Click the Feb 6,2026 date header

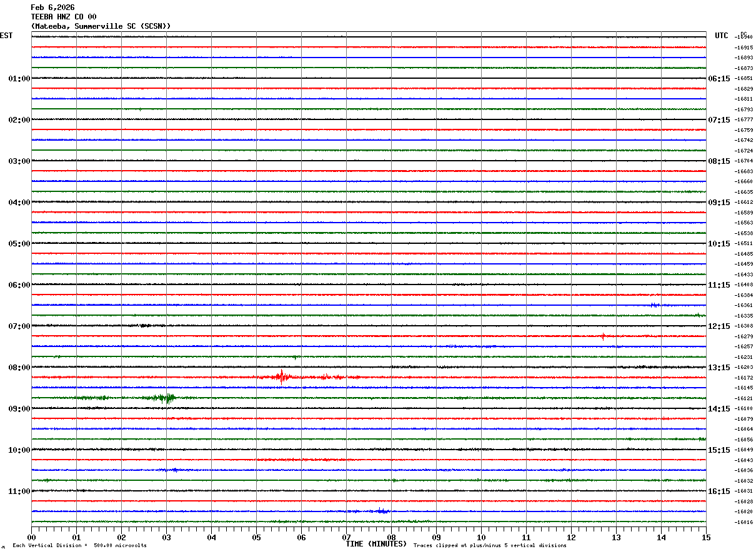click(x=52, y=8)
